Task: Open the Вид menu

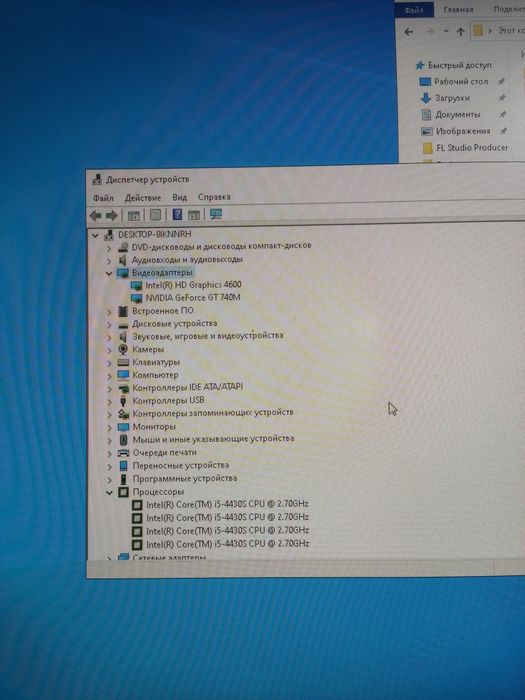Action: coord(179,197)
